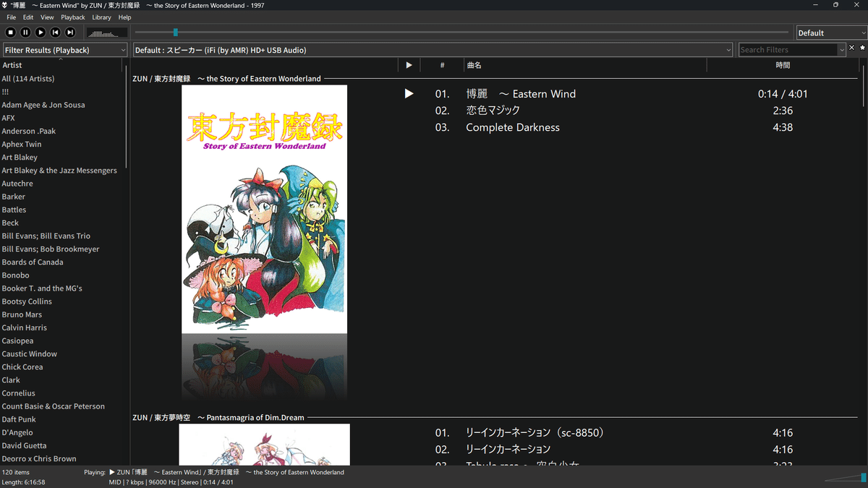The width and height of the screenshot is (868, 488).
Task: Click the 曲名 column header
Action: point(585,65)
